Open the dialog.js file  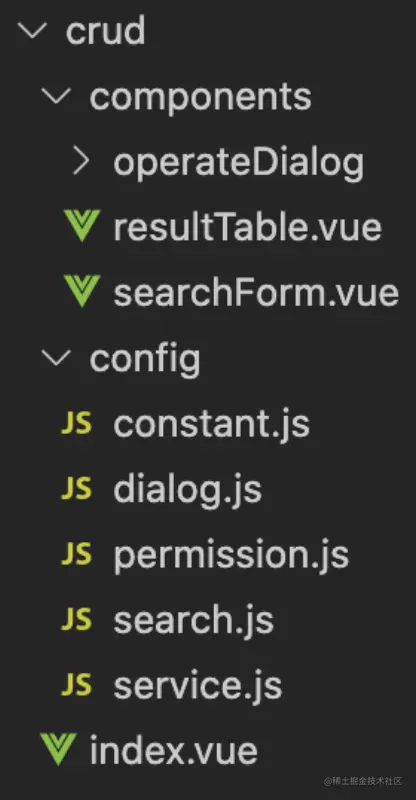tap(187, 490)
